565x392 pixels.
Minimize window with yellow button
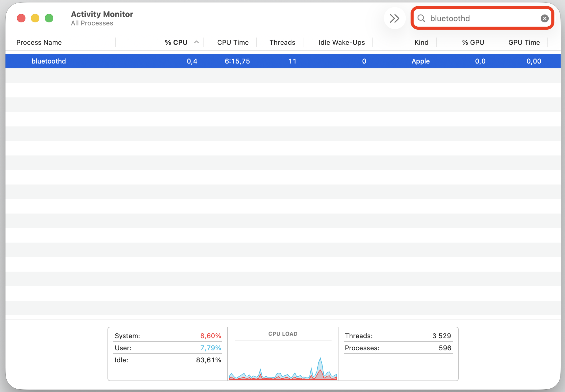[x=35, y=18]
